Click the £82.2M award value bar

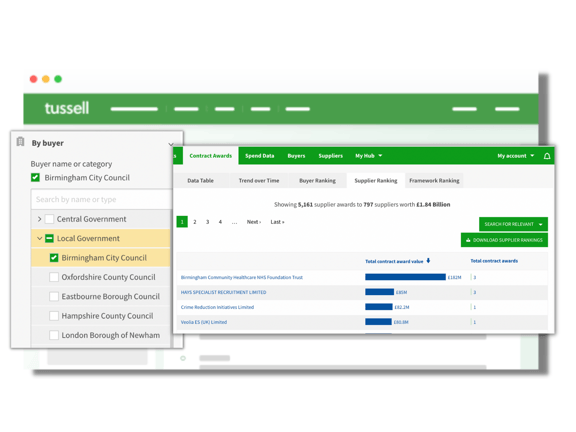tap(379, 307)
